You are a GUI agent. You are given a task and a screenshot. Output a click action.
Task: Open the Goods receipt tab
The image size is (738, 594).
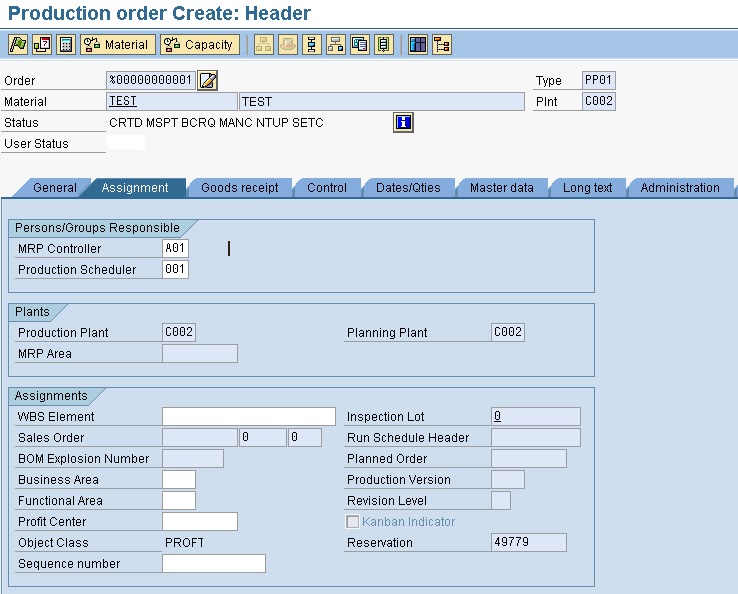240,188
